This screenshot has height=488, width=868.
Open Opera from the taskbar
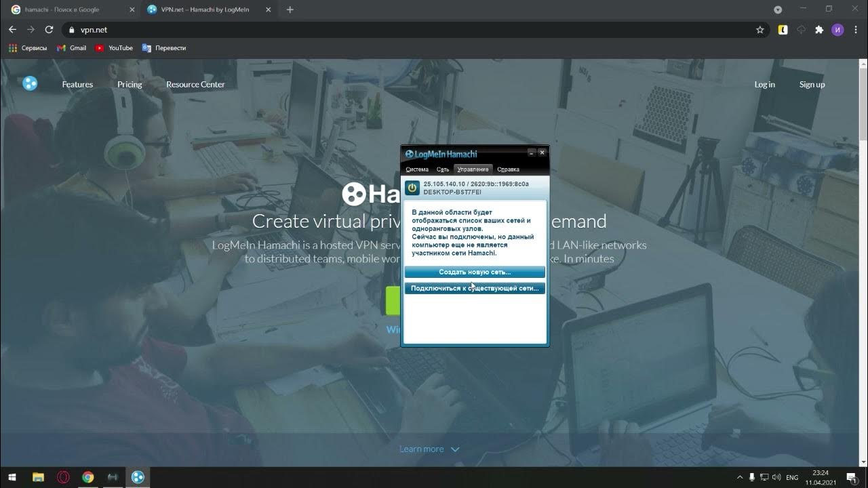pyautogui.click(x=63, y=477)
